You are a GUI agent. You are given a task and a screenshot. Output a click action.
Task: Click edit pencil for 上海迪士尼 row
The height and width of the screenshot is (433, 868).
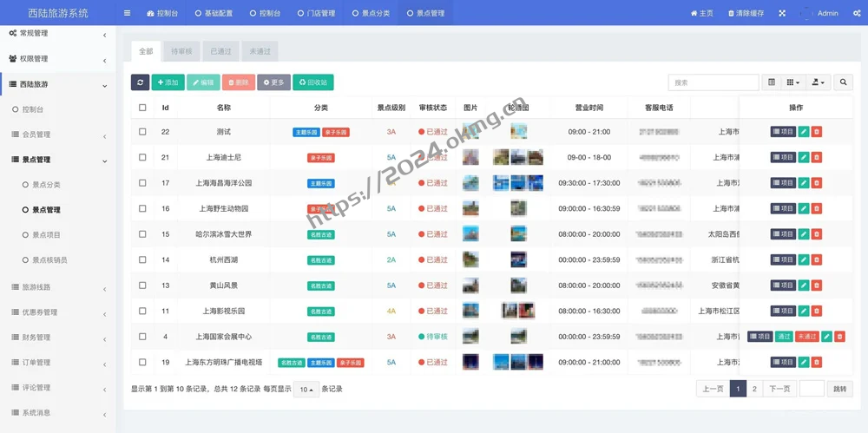[804, 157]
